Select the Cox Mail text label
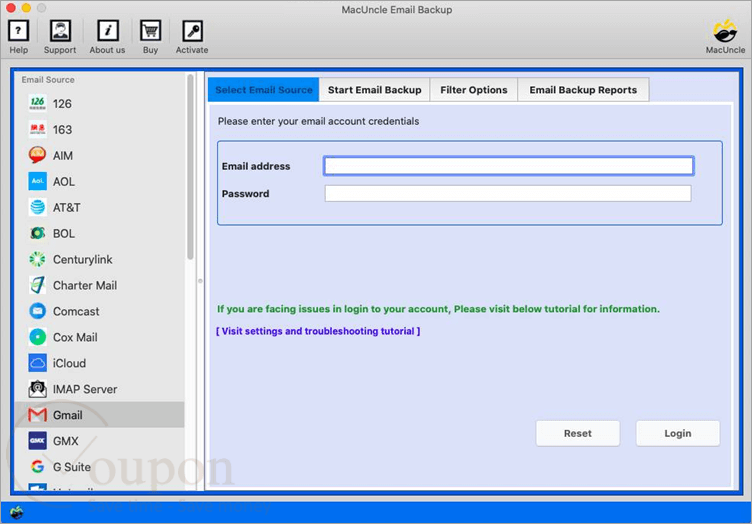752x524 pixels. click(x=75, y=337)
